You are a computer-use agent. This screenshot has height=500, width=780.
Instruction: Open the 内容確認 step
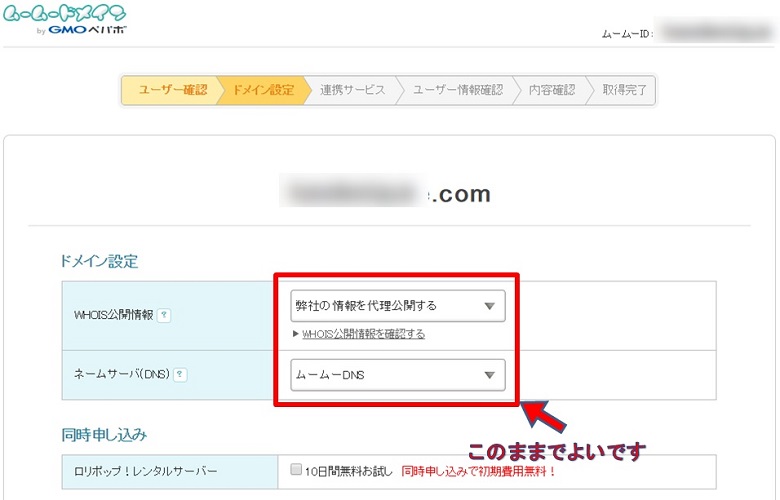551,90
